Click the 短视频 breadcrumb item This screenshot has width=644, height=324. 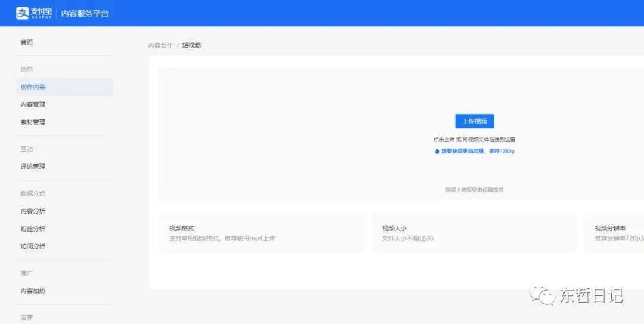[191, 45]
